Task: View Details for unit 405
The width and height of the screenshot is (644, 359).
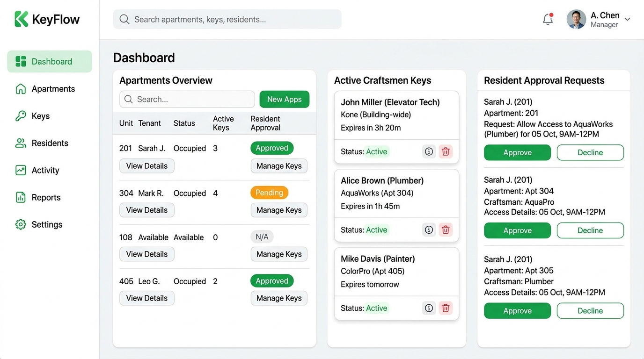Action: (x=147, y=298)
